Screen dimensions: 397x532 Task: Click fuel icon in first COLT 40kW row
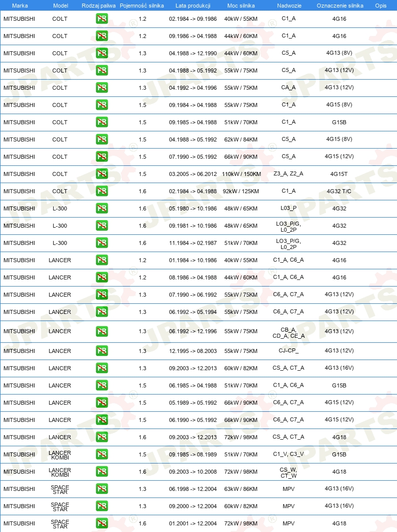[x=102, y=19]
